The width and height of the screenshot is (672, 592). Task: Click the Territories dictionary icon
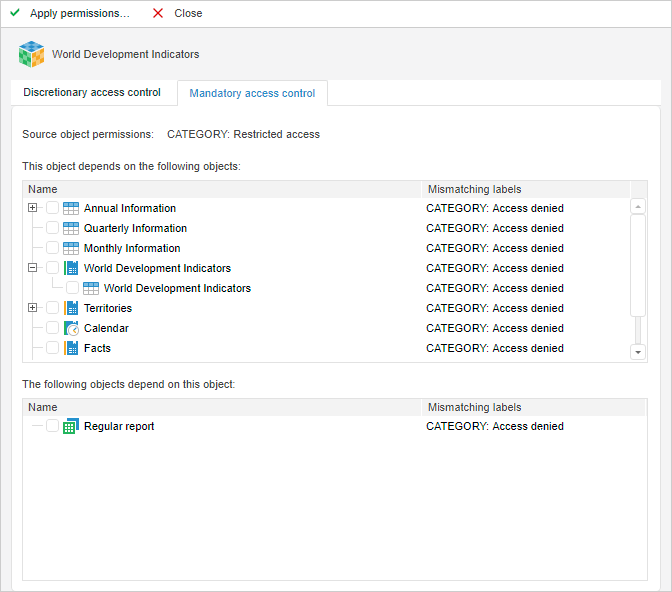point(71,308)
